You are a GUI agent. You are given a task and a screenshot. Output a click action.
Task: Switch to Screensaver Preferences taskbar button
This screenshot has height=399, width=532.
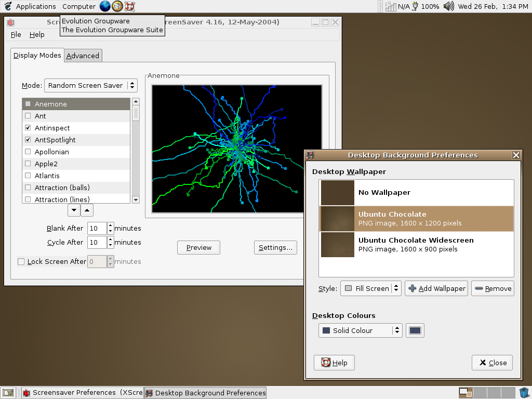83,393
